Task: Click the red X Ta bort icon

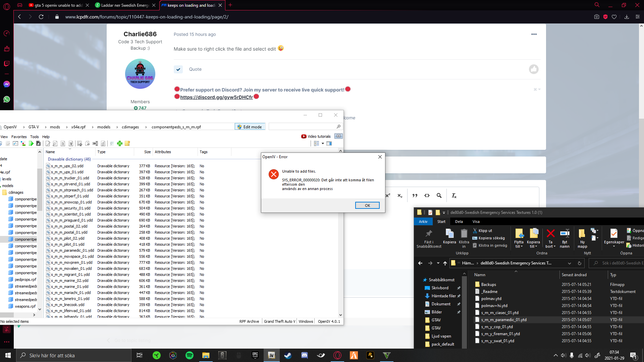Action: coord(550,233)
